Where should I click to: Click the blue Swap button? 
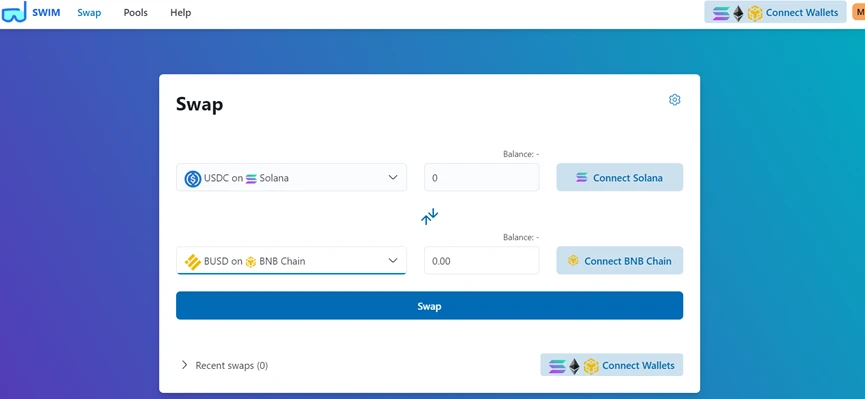[x=429, y=306]
